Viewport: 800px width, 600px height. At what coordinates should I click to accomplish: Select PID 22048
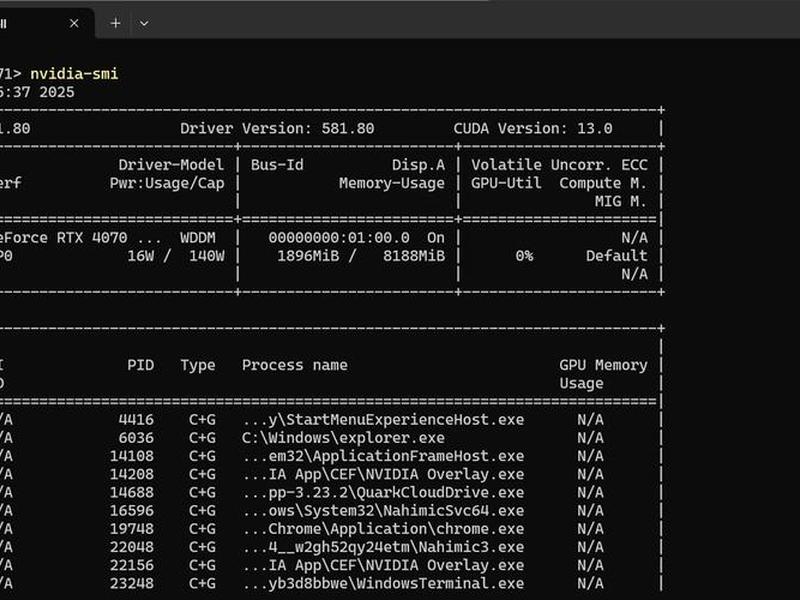tap(132, 547)
